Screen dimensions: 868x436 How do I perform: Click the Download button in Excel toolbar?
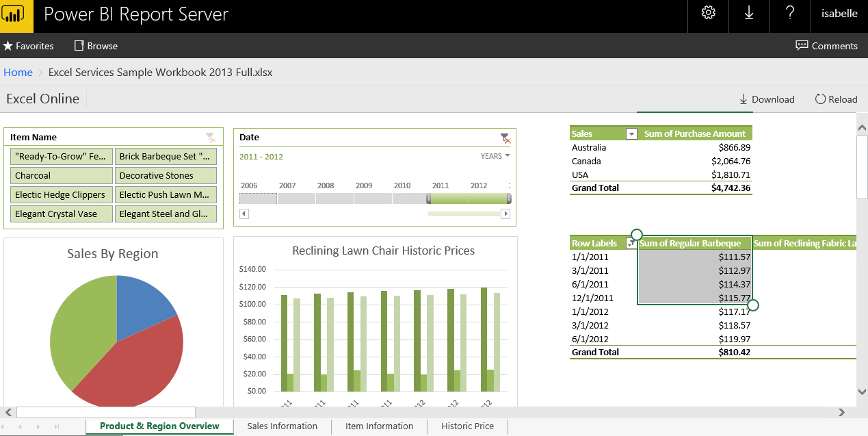[x=767, y=99]
